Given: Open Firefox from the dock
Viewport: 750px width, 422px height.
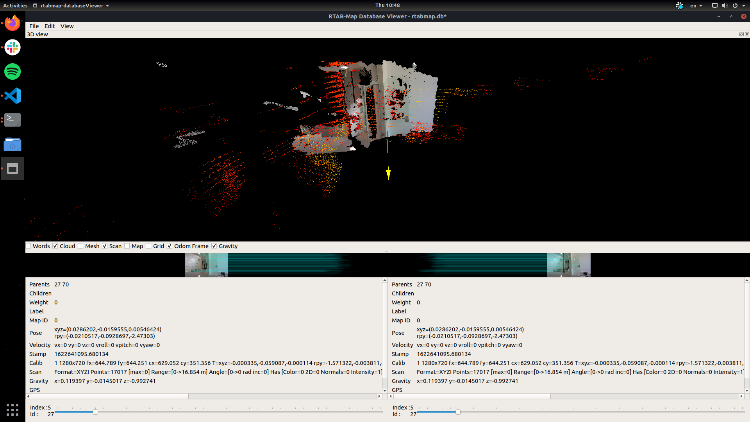Looking at the screenshot, I should click(13, 23).
